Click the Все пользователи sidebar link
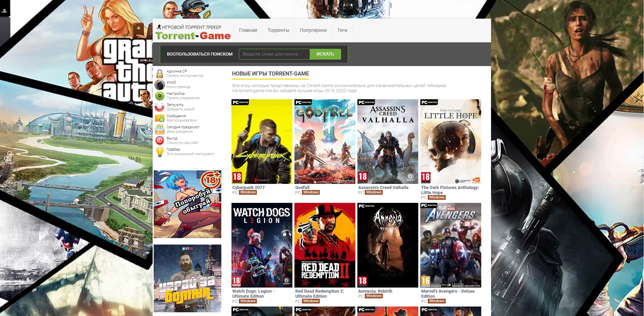644x316 pixels. [x=182, y=121]
